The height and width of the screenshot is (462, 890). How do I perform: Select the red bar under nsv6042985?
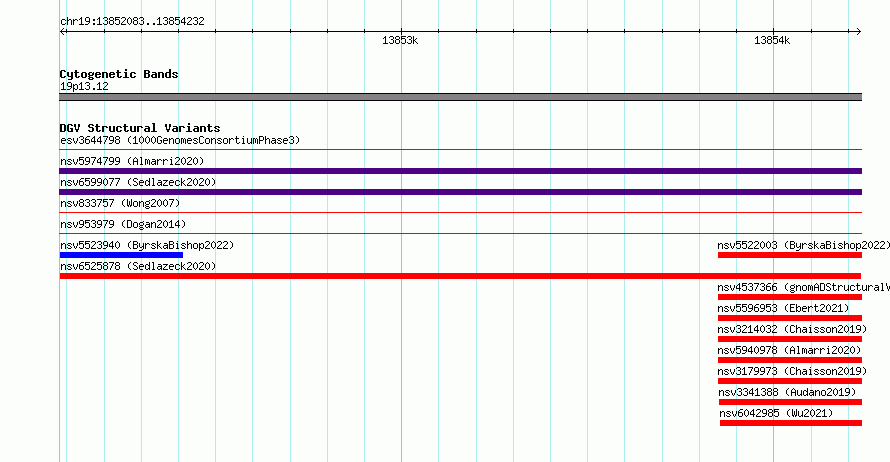click(x=791, y=423)
